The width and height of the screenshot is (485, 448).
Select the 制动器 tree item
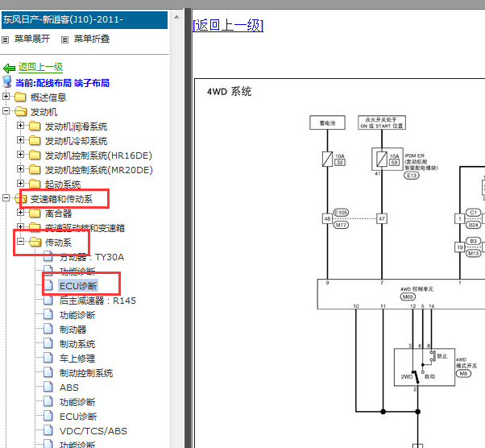point(73,330)
